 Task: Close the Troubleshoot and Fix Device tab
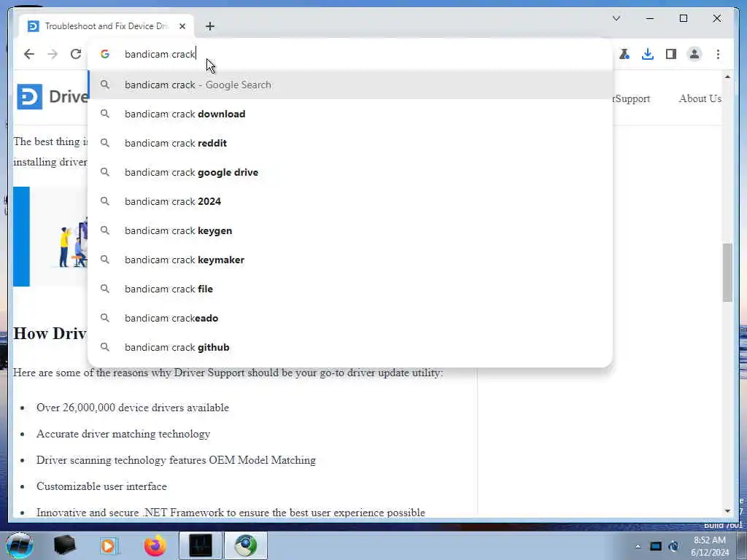click(182, 26)
